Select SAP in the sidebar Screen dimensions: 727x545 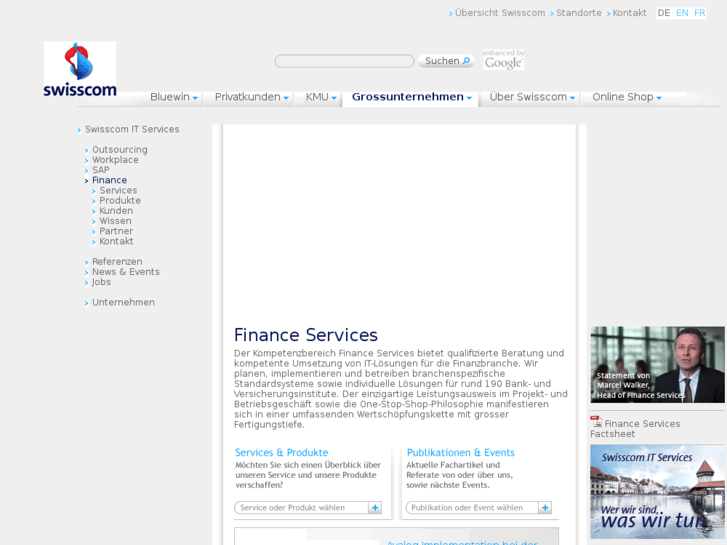pyautogui.click(x=101, y=170)
